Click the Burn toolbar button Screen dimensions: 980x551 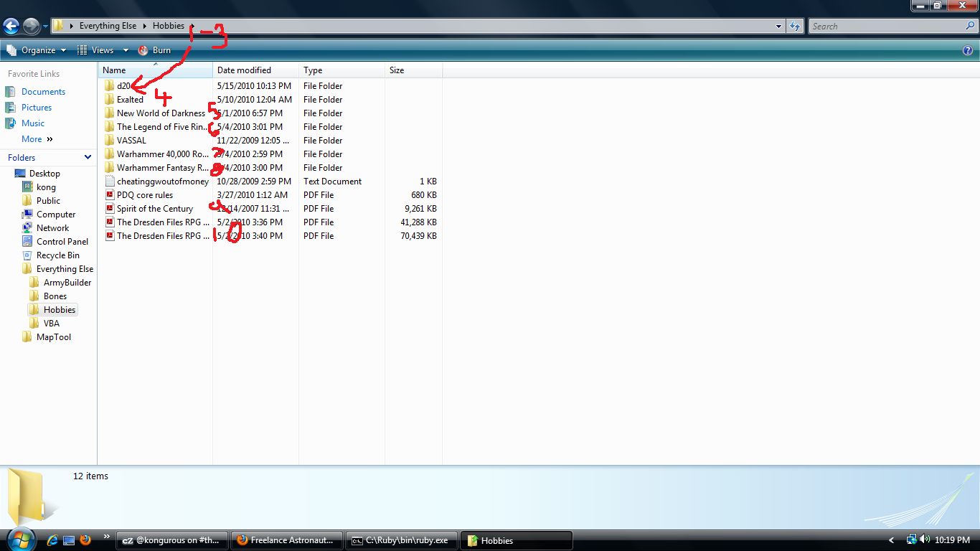pyautogui.click(x=154, y=50)
